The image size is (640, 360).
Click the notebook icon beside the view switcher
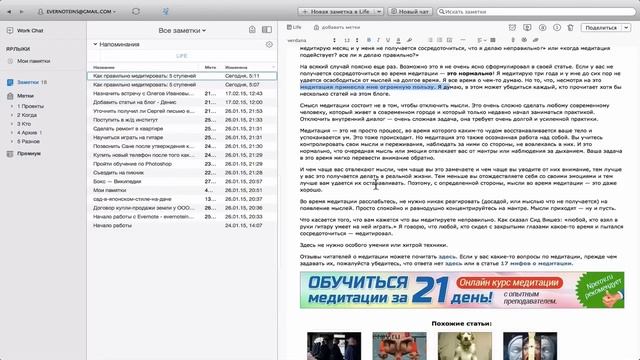[x=252, y=30]
